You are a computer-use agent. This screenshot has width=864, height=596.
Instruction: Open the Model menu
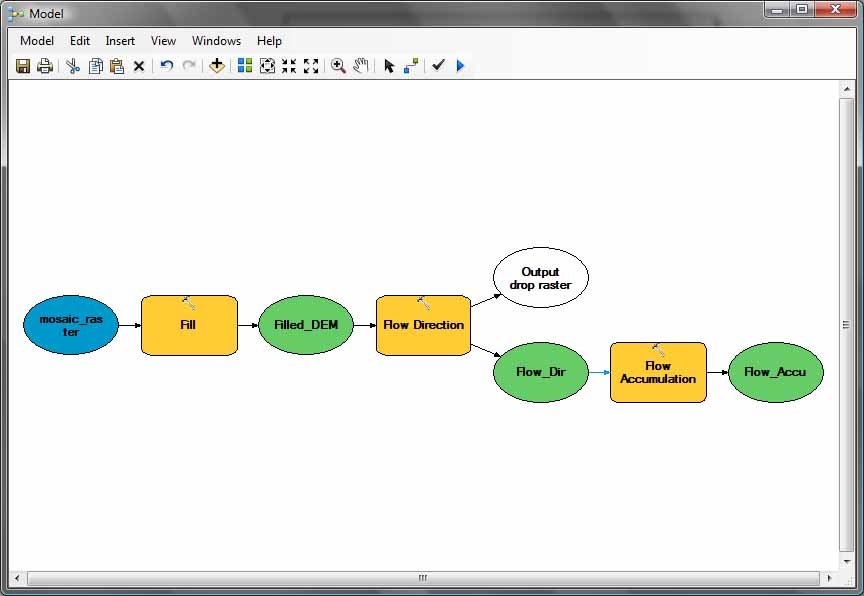[x=37, y=41]
